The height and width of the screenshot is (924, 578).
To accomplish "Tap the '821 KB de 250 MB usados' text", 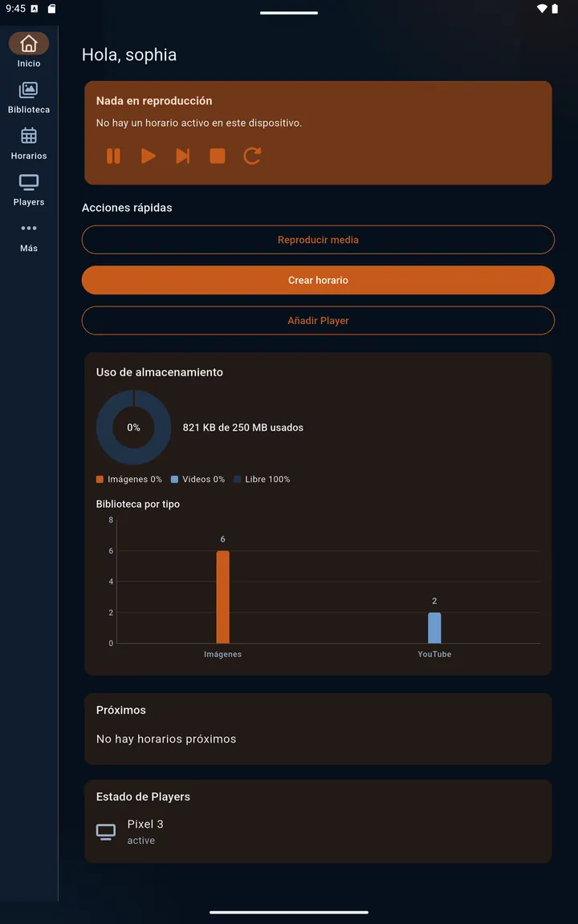I will [243, 428].
